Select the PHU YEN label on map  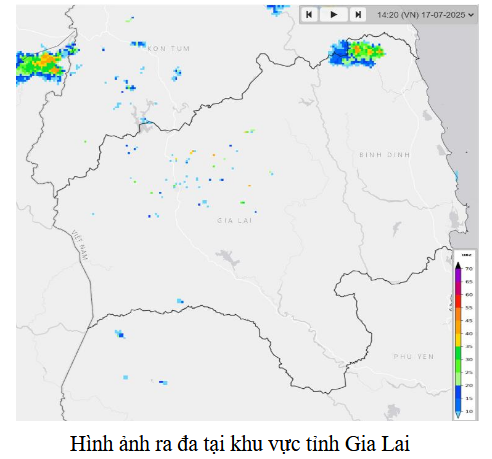click(x=414, y=356)
